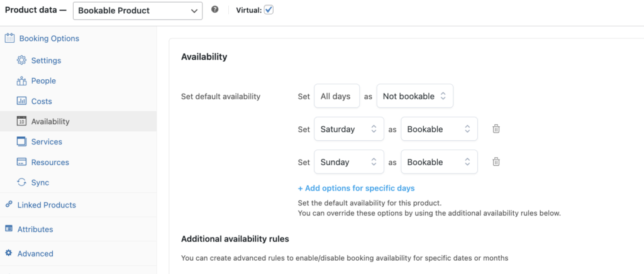This screenshot has height=274, width=644.
Task: Open the Services tab
Action: (47, 142)
